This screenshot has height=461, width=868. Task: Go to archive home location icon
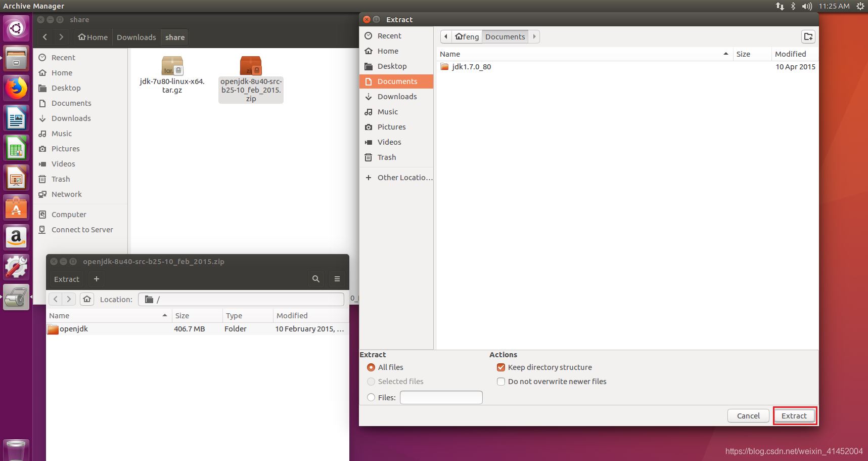coord(87,299)
